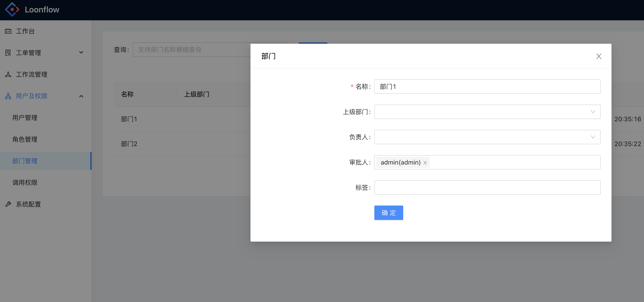
Task: Click the department search query field
Action: (192, 50)
